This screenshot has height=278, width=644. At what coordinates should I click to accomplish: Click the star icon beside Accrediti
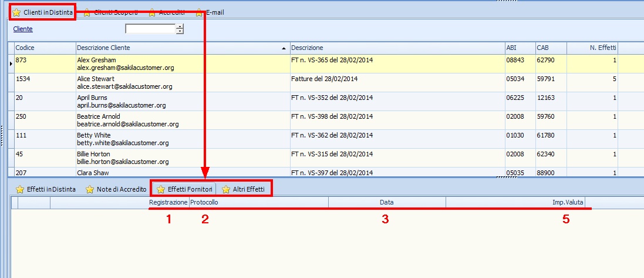(152, 12)
